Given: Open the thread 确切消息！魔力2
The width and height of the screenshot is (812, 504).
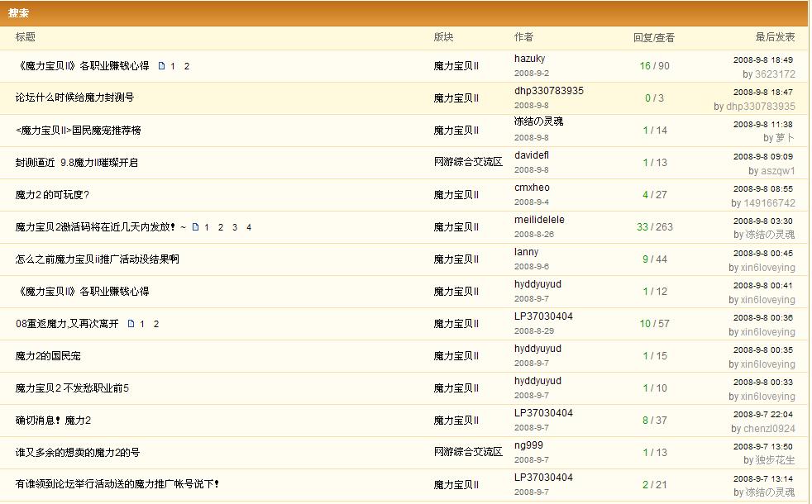Looking at the screenshot, I should [x=53, y=421].
